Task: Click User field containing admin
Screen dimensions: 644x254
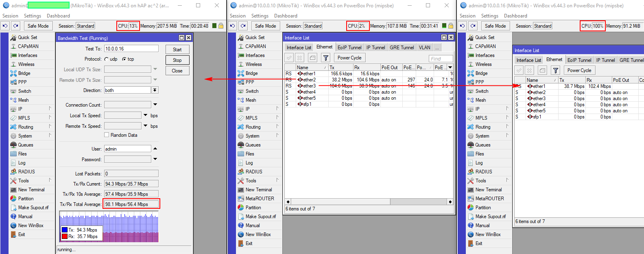Action: click(x=127, y=149)
